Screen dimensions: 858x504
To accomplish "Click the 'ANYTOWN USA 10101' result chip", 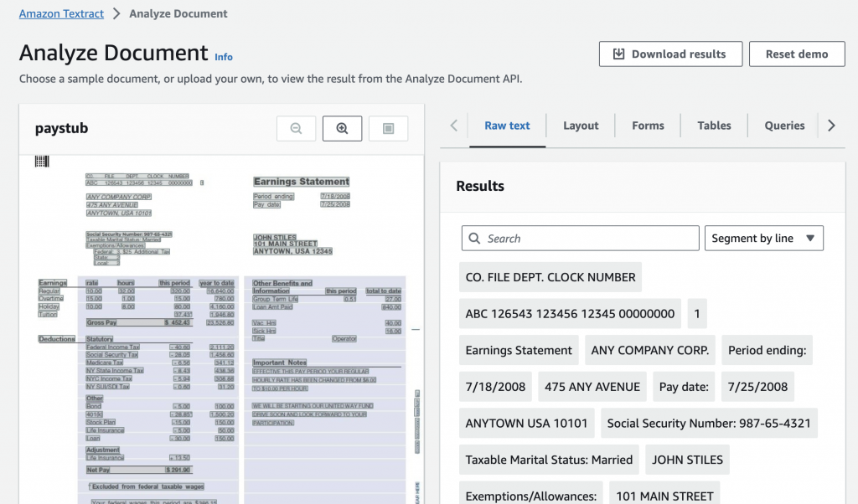I will tap(526, 424).
